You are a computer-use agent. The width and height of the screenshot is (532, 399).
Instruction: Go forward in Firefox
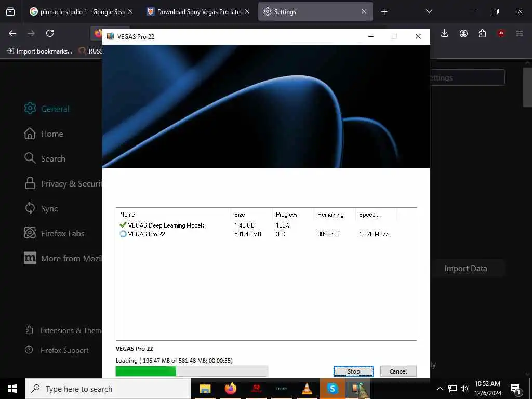tap(31, 33)
